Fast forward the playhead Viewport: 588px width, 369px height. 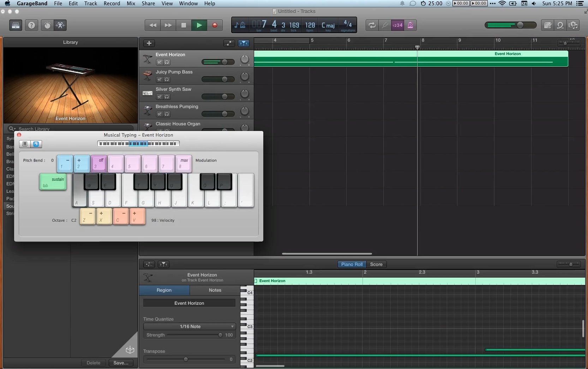168,25
